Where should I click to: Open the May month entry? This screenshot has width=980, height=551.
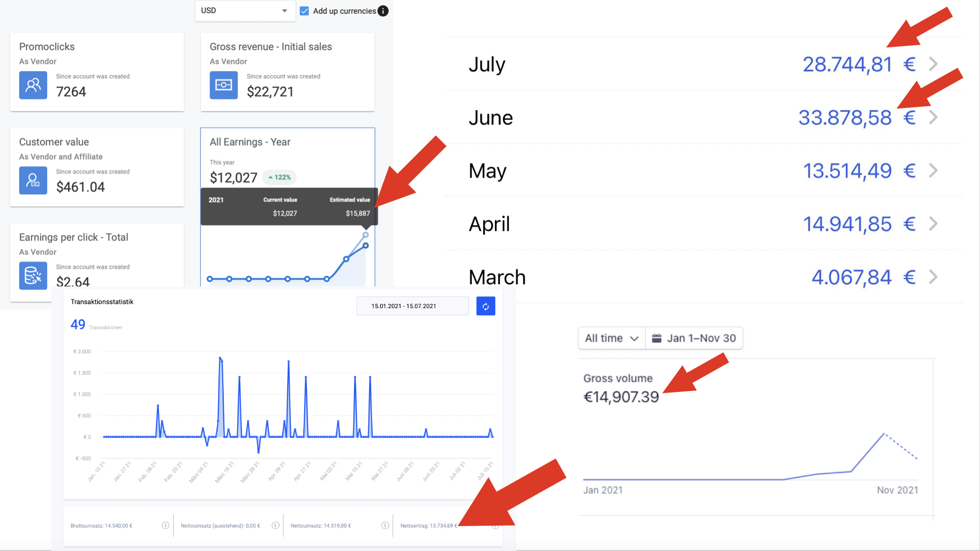tap(488, 171)
